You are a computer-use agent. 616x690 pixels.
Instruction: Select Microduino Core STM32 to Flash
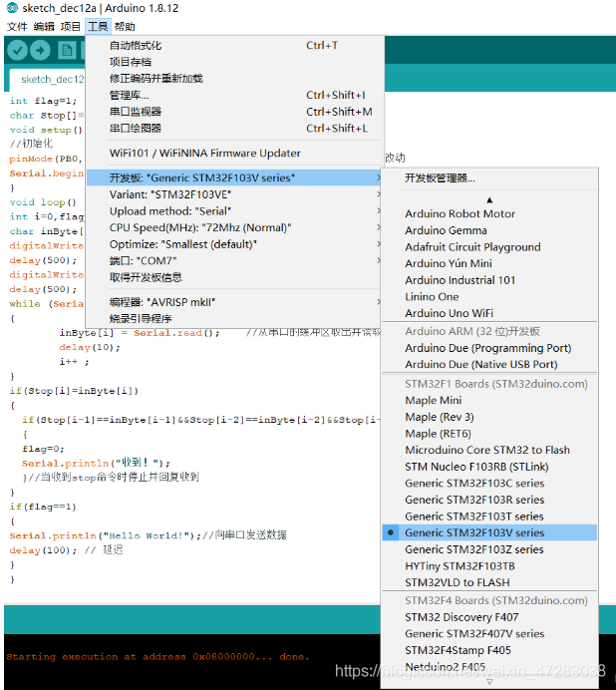tap(489, 450)
